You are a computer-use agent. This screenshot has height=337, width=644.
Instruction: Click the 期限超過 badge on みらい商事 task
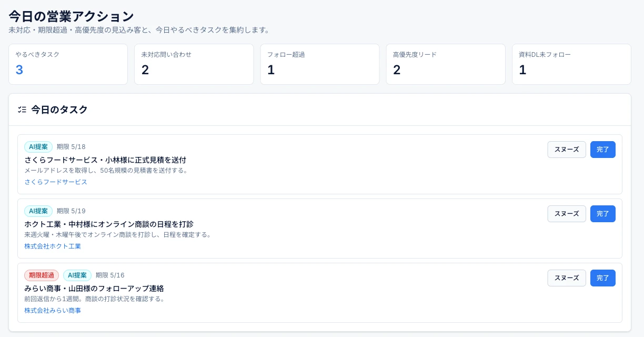point(42,275)
